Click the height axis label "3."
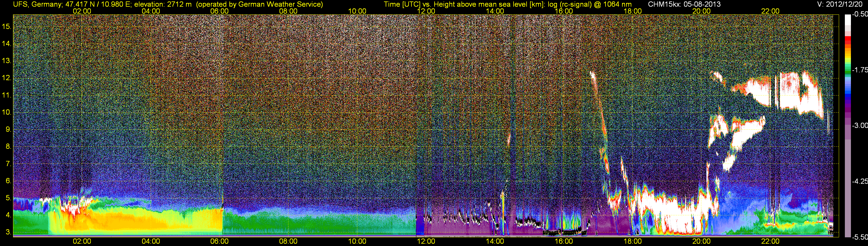 click(8, 232)
